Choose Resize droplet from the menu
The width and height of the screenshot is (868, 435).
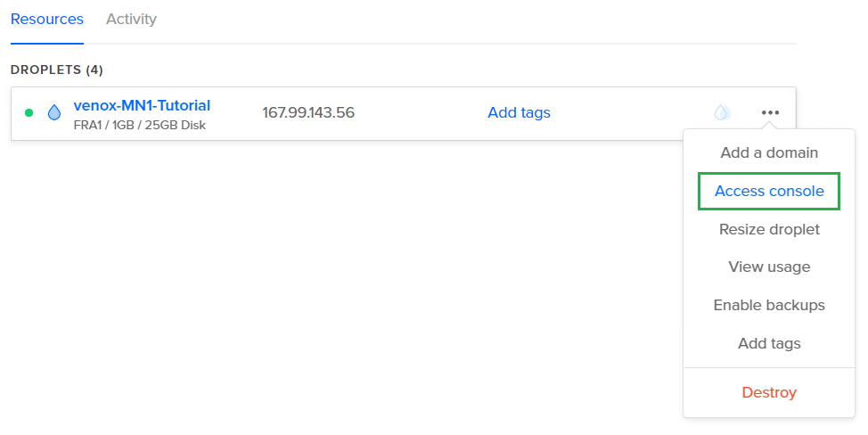[x=769, y=229]
